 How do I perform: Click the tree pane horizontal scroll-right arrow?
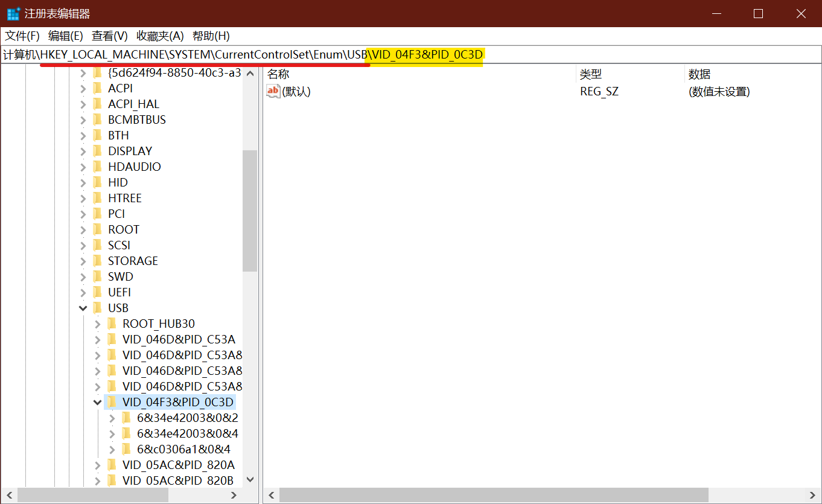pyautogui.click(x=234, y=495)
